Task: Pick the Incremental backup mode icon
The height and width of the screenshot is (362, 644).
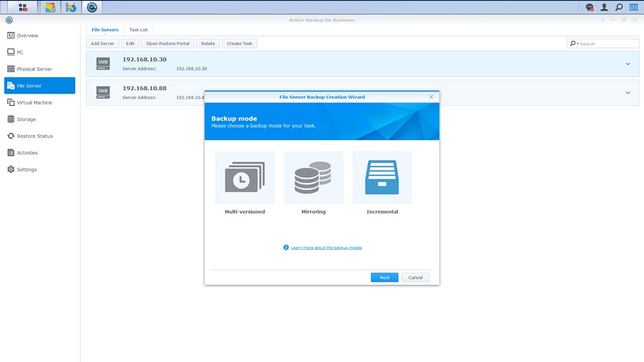Action: click(382, 177)
